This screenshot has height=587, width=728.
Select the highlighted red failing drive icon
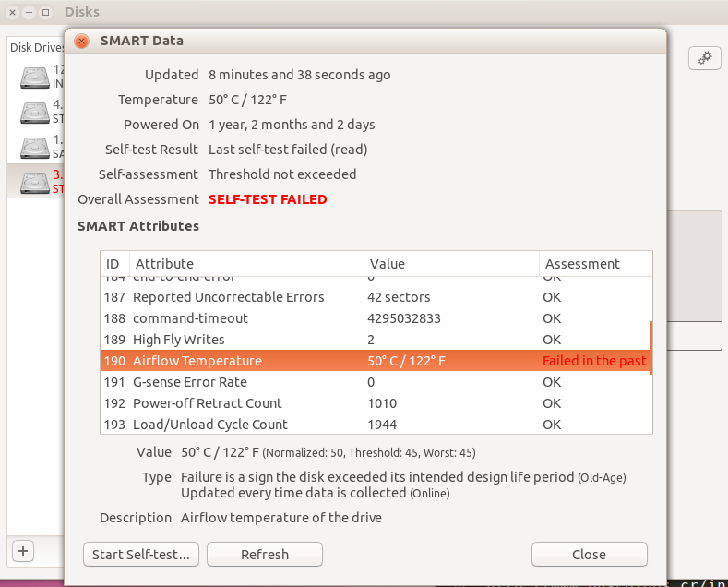35,182
